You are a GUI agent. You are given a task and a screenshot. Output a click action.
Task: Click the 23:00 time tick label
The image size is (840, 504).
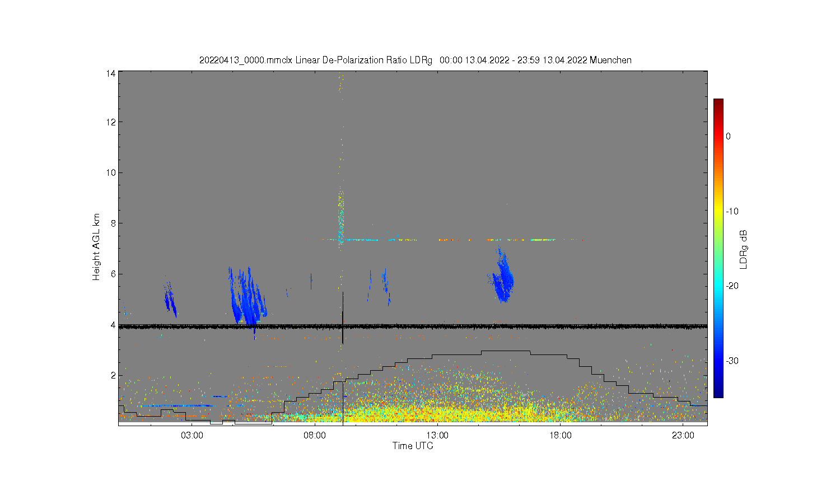683,436
